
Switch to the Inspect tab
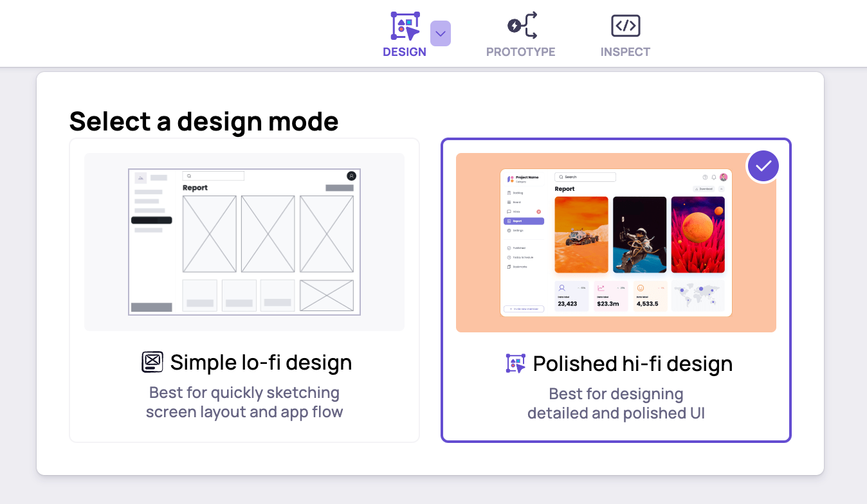click(x=625, y=35)
